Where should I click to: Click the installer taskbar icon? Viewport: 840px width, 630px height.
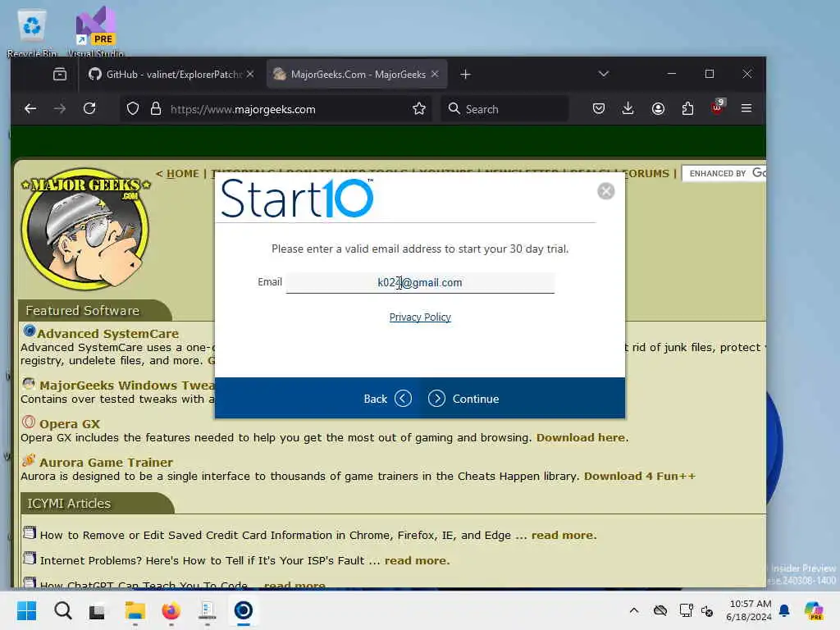tap(207, 610)
